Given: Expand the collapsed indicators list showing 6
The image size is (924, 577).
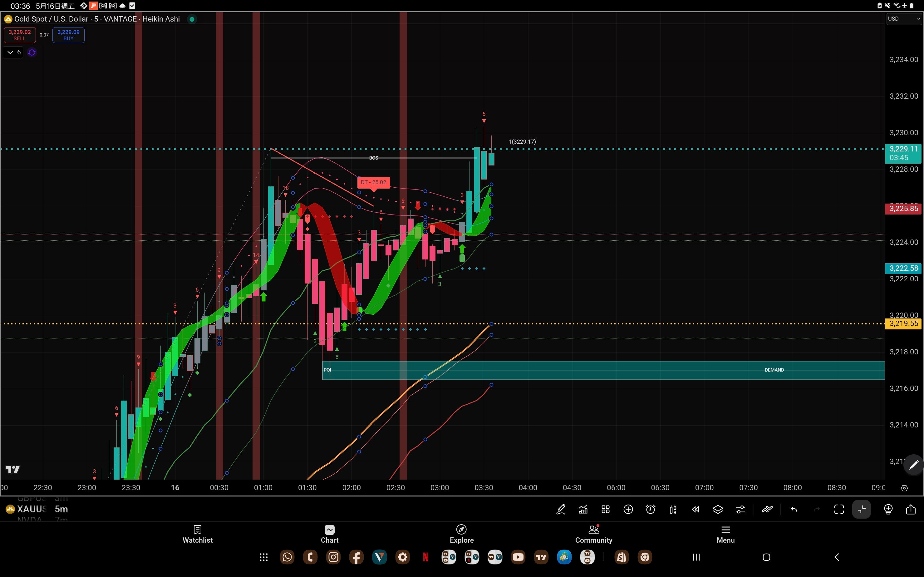Looking at the screenshot, I should [x=13, y=52].
